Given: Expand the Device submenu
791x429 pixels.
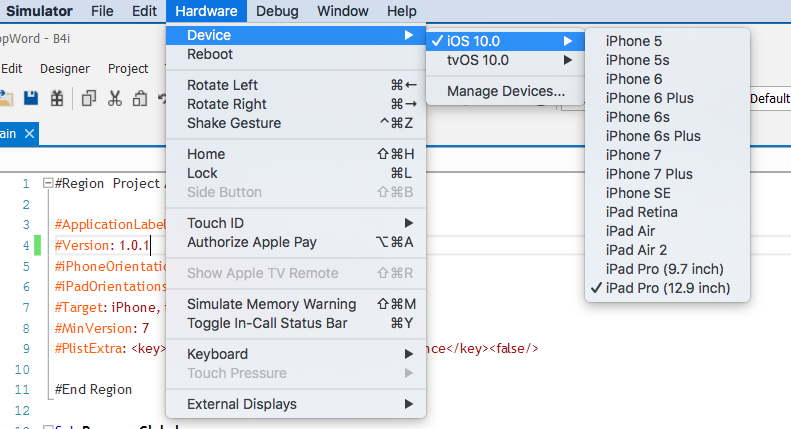Looking at the screenshot, I should [296, 35].
